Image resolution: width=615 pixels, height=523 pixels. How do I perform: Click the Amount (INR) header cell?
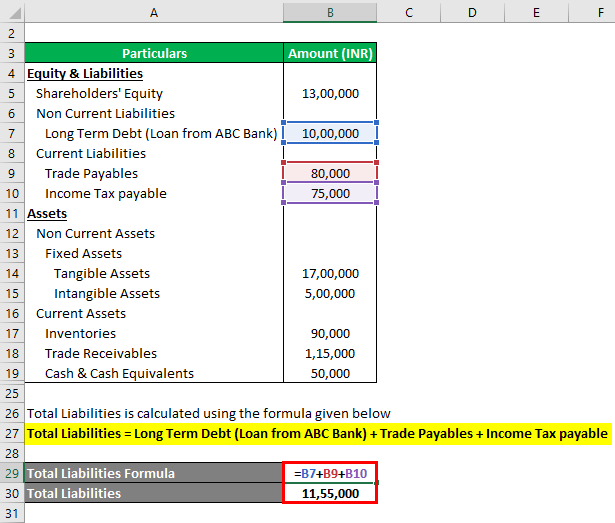[330, 53]
